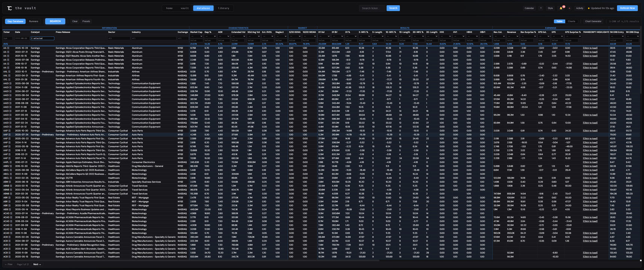This screenshot has height=270, width=644.
Task: Click the TC vault logo icon
Action: click(9, 8)
